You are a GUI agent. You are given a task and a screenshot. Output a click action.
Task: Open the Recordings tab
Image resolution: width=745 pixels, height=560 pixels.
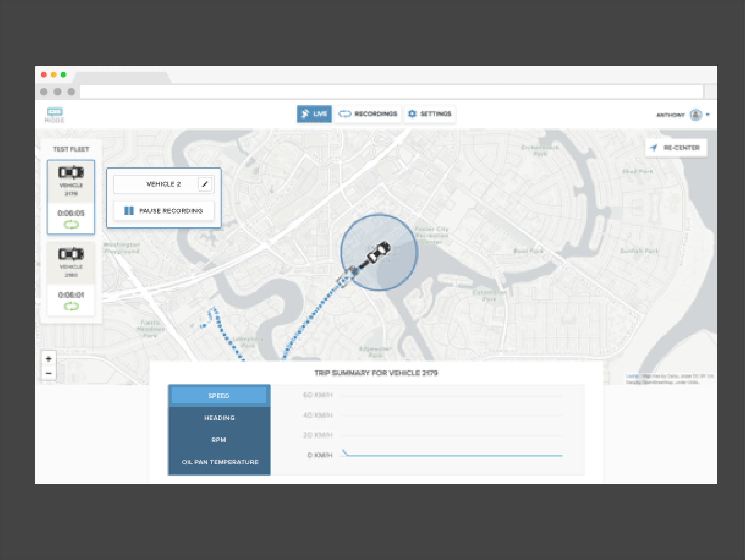(x=368, y=114)
